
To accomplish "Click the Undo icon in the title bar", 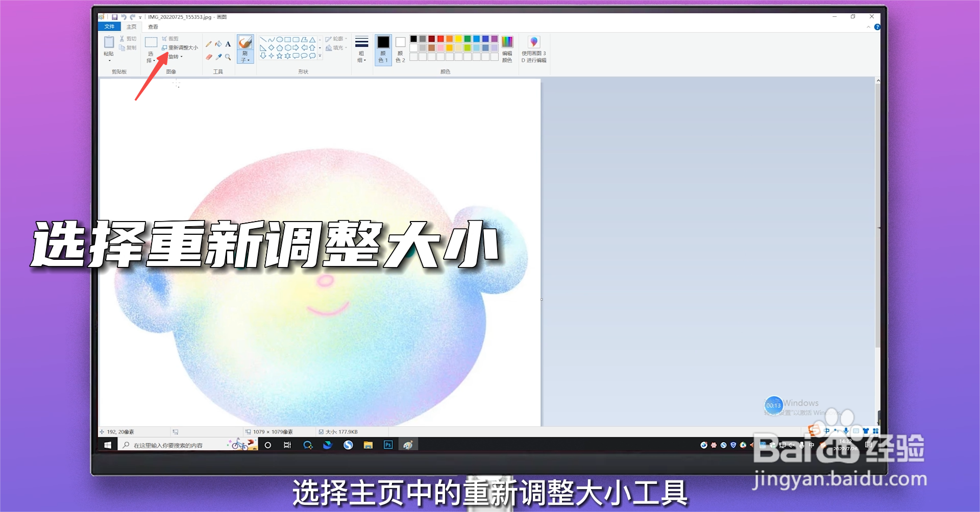I will tap(124, 17).
